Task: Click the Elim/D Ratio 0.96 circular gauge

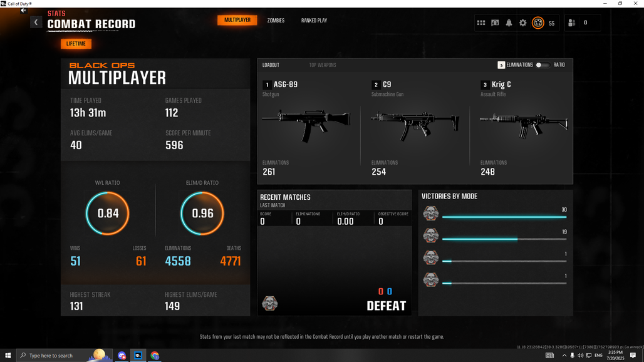Action: (202, 214)
